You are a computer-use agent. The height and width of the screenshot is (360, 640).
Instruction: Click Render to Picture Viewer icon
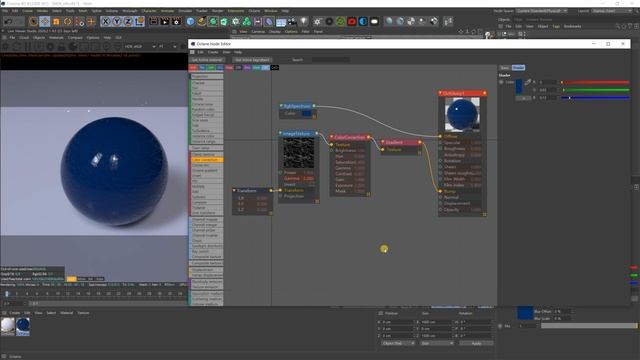pyautogui.click(x=165, y=21)
